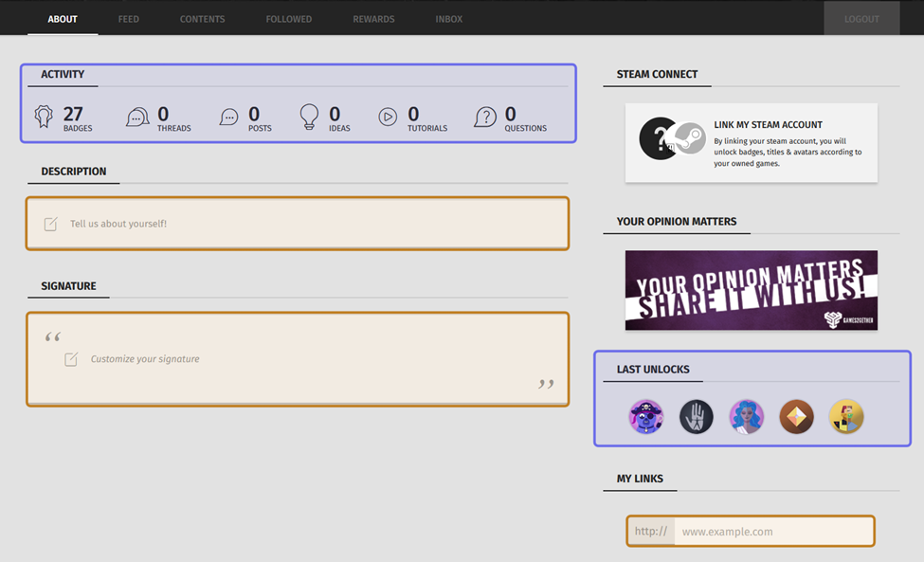Click the Tutorials play icon
Image resolution: width=924 pixels, height=562 pixels.
click(x=388, y=118)
